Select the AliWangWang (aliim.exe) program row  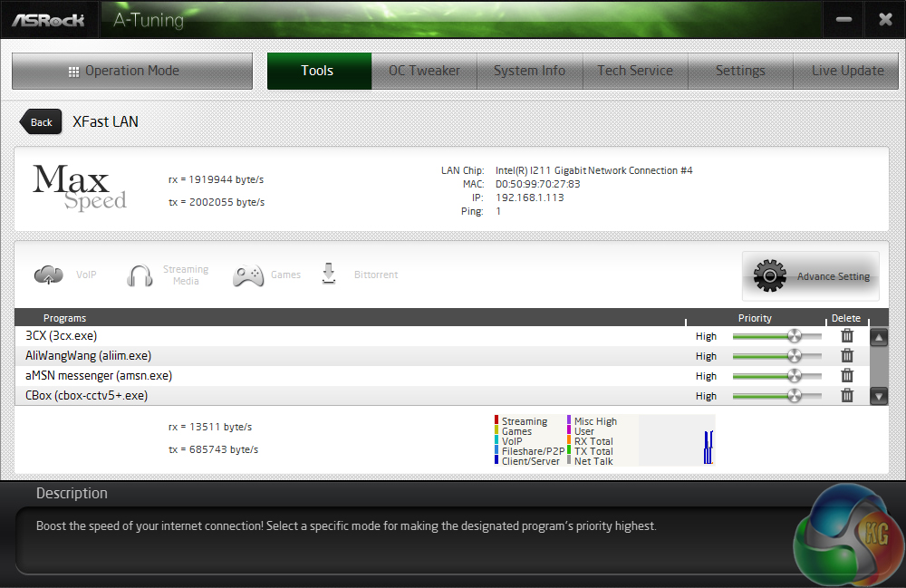tap(442, 356)
